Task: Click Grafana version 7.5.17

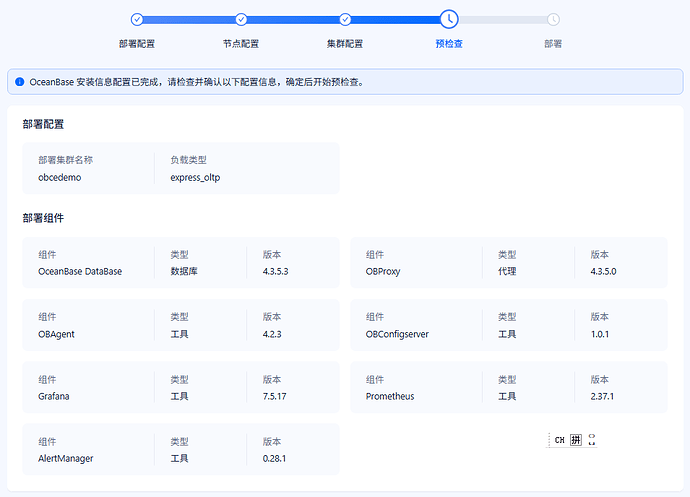Action: coord(275,396)
